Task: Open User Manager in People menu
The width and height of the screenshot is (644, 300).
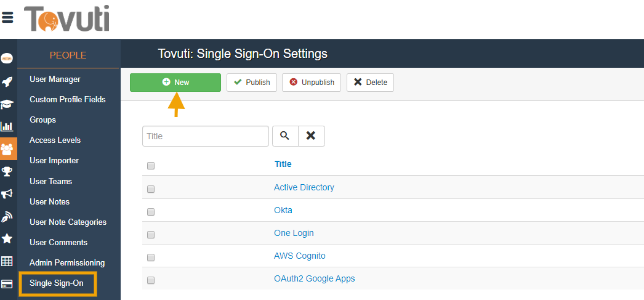Action: (x=55, y=79)
